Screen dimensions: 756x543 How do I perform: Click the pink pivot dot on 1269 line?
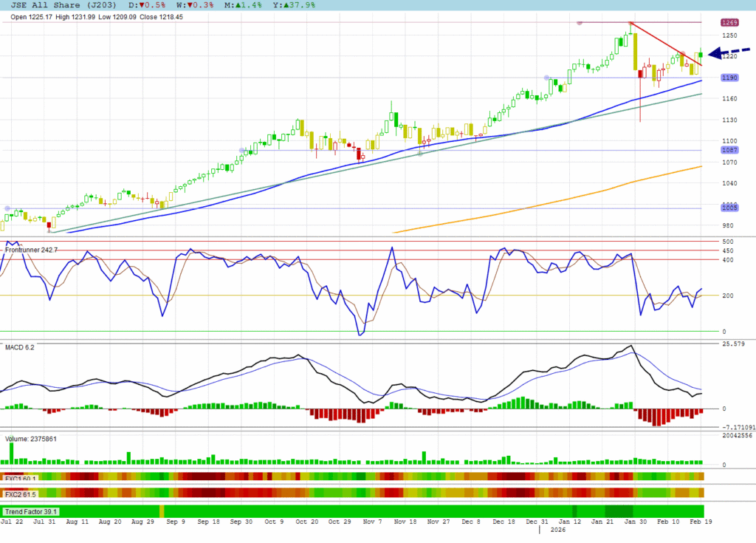[x=579, y=23]
